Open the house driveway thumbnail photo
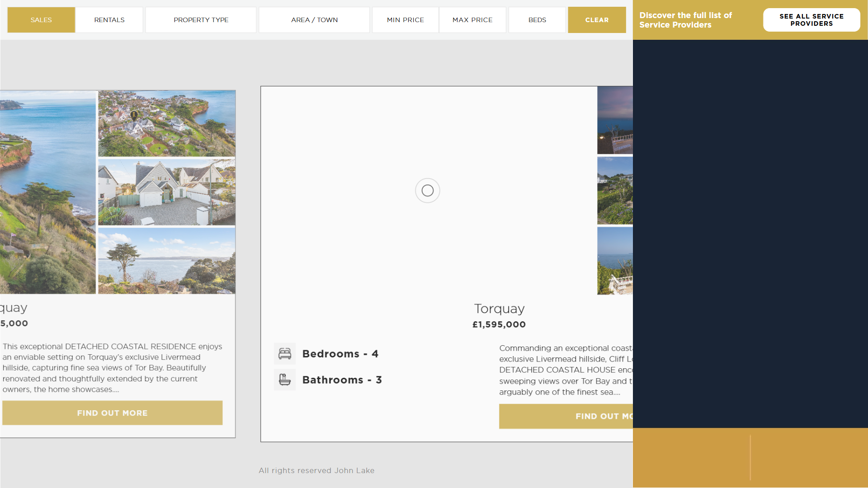The height and width of the screenshot is (488, 868). pos(166,192)
